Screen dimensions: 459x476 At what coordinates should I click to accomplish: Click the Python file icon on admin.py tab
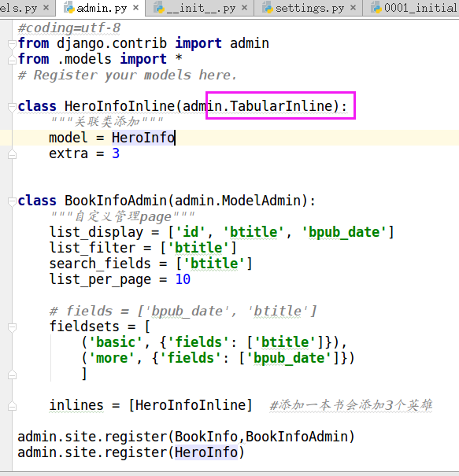coord(69,8)
